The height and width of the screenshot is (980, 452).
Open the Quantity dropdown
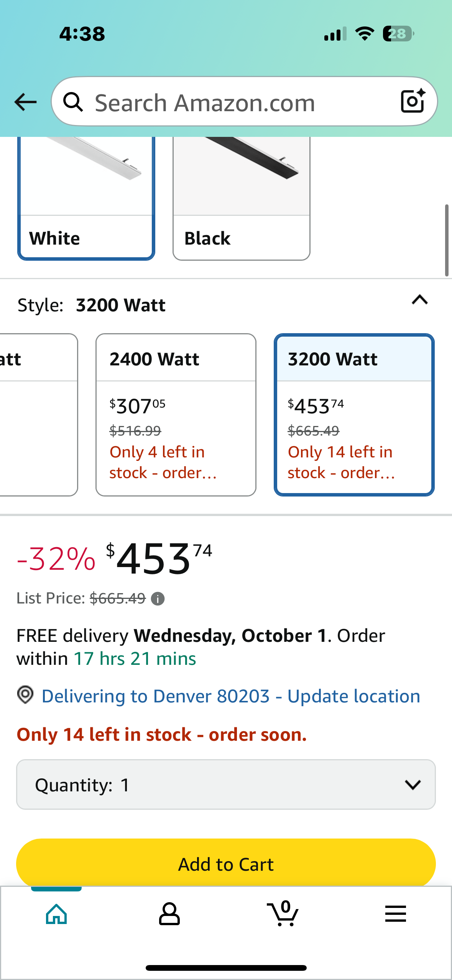click(x=226, y=784)
